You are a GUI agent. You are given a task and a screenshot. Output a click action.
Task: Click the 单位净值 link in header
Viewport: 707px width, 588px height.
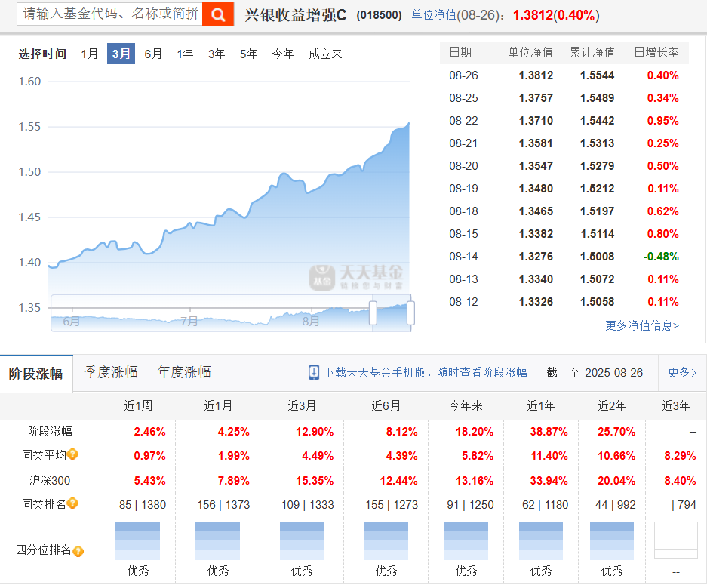tap(434, 15)
